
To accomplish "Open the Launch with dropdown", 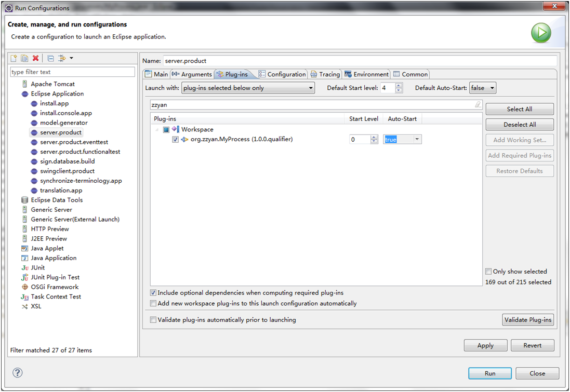I will point(248,88).
